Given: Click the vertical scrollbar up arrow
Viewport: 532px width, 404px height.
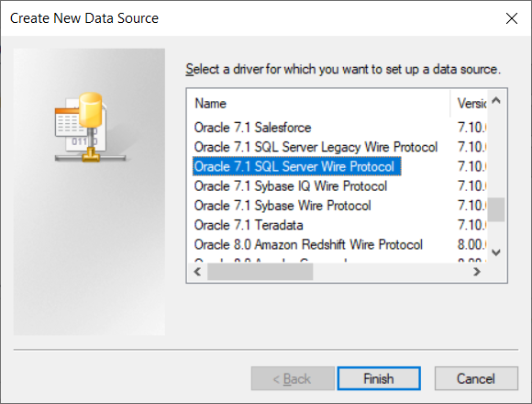Looking at the screenshot, I should click(x=496, y=100).
